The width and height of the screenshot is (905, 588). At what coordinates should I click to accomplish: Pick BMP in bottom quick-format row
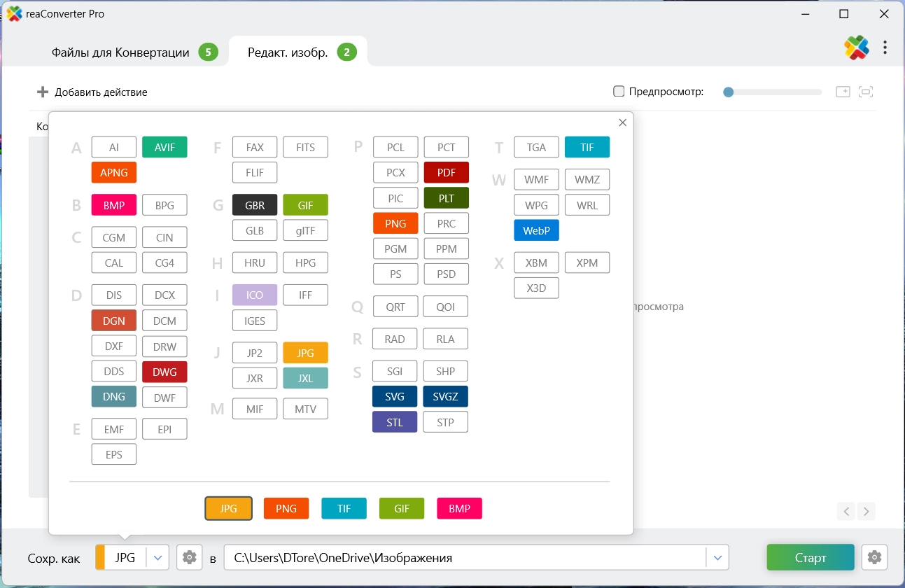coord(459,509)
